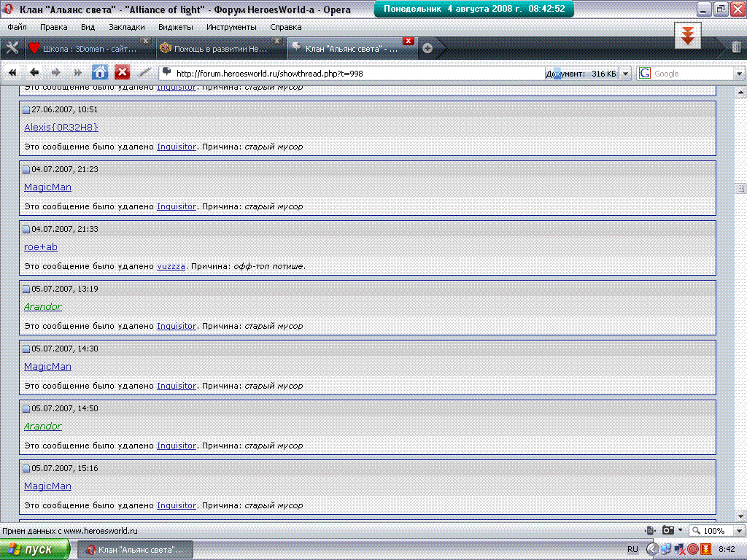Click the 100% zoom field
The height and width of the screenshot is (560, 747).
click(x=711, y=531)
